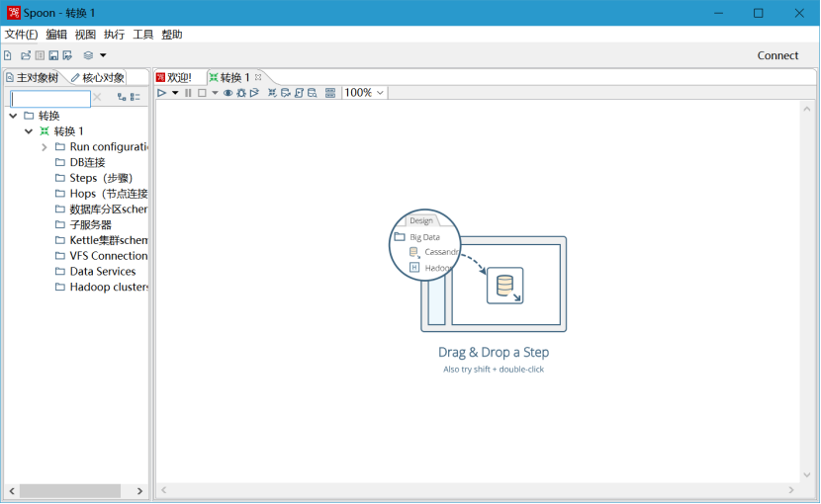This screenshot has height=504, width=821.
Task: Click canvas vertical scroll down arrow
Action: 807,475
